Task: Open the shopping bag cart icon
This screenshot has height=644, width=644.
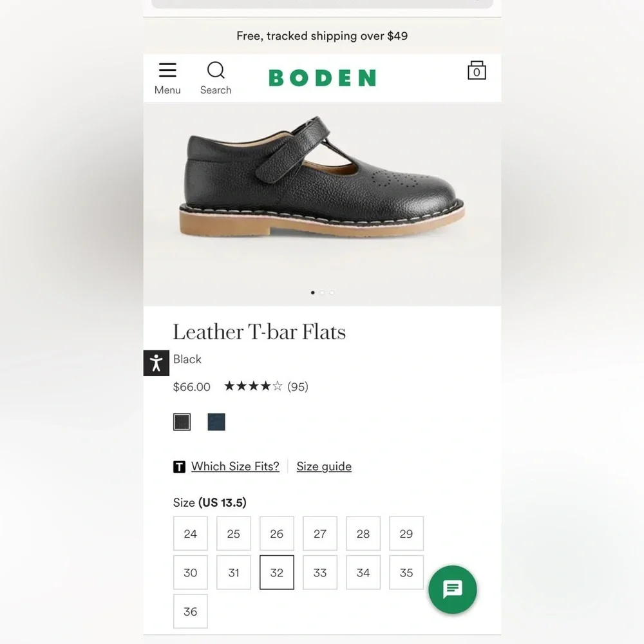Action: [477, 71]
